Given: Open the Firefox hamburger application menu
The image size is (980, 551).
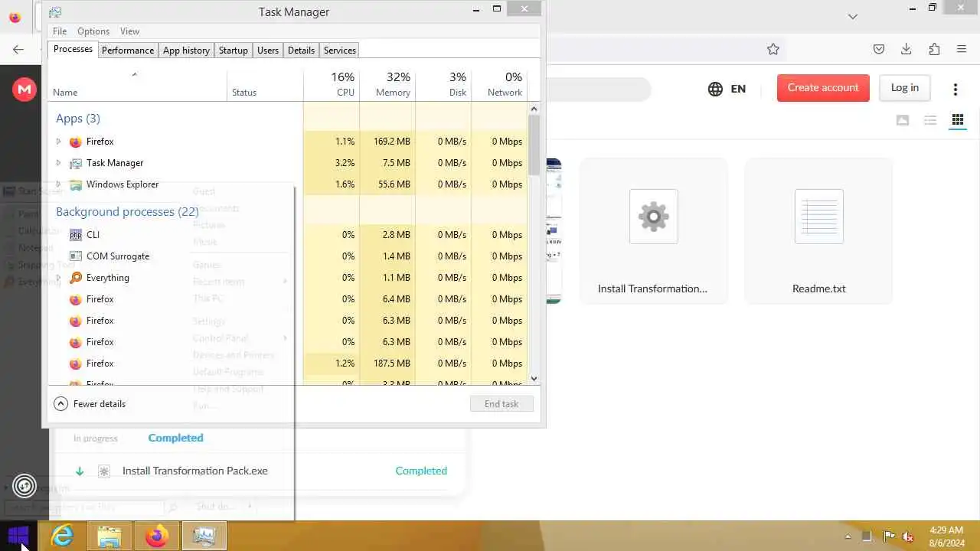Looking at the screenshot, I should point(962,49).
